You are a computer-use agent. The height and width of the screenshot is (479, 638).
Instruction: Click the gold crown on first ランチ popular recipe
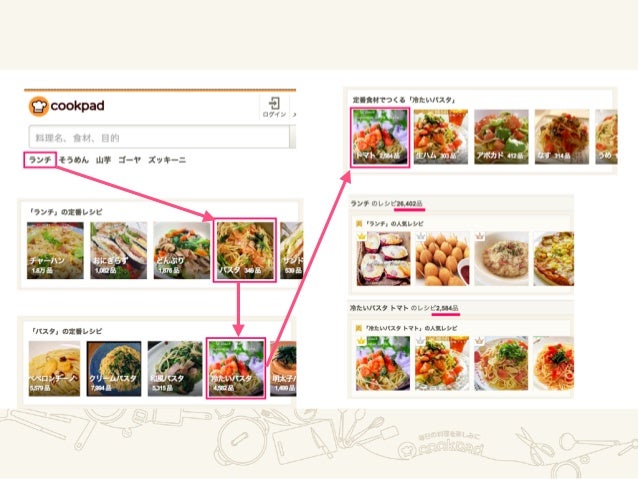[361, 236]
